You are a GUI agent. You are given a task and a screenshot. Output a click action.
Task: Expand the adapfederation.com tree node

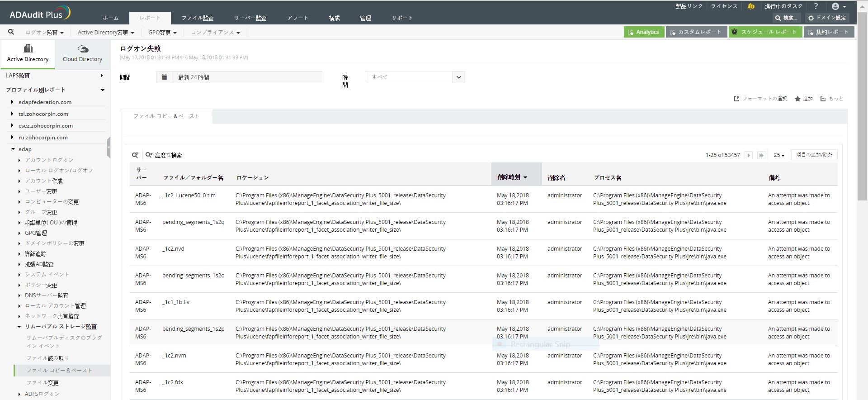(x=12, y=102)
